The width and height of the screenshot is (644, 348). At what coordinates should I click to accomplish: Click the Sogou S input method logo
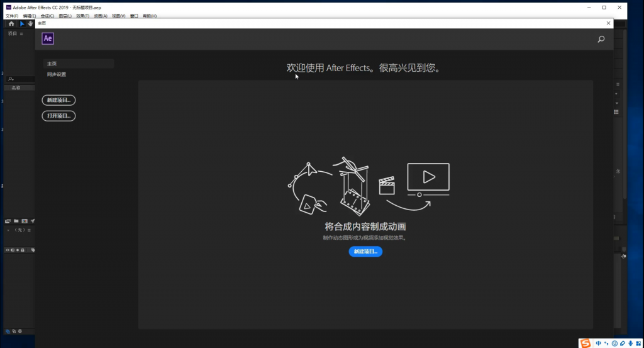coord(586,344)
